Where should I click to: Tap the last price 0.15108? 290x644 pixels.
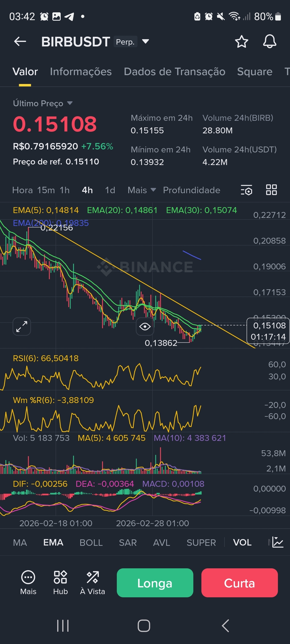[55, 124]
